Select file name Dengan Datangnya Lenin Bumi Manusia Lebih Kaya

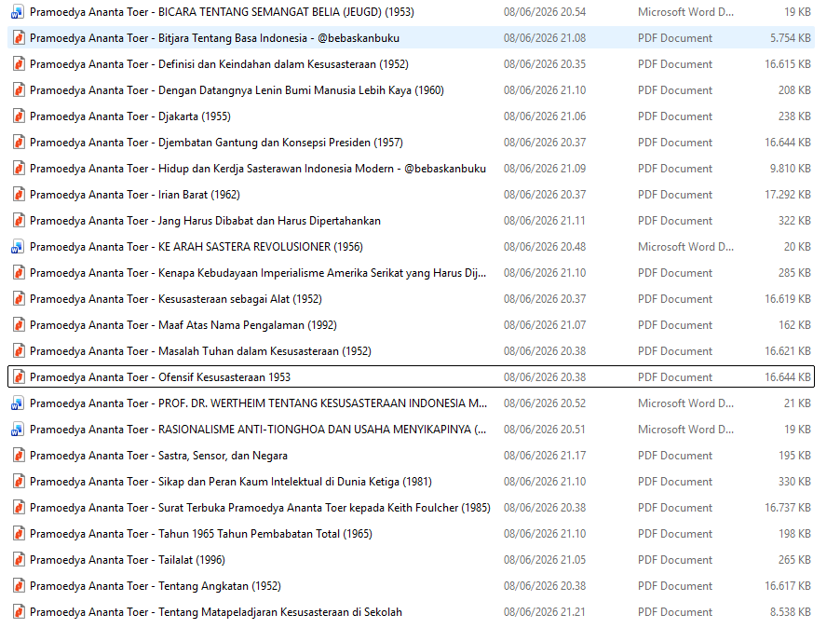click(237, 90)
